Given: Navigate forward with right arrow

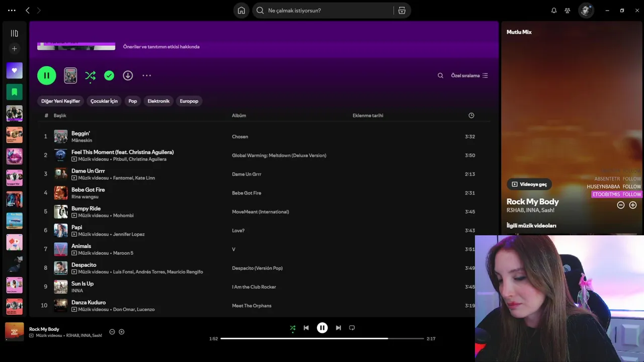Looking at the screenshot, I should click(39, 11).
